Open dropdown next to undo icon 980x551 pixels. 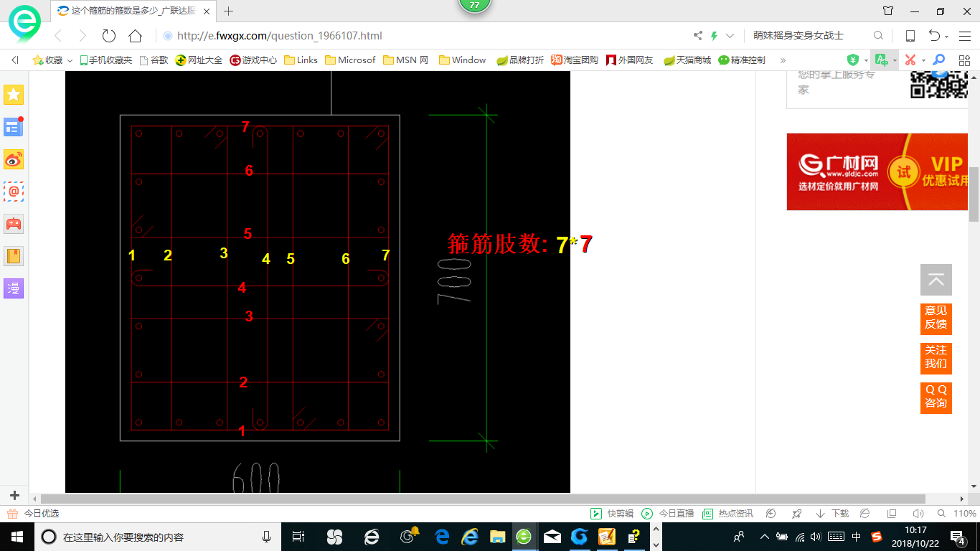pos(947,37)
